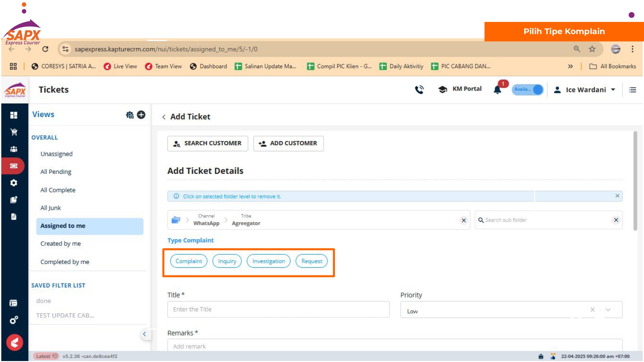The height and width of the screenshot is (362, 644).
Task: Open the Live View bookmark
Action: click(x=120, y=66)
